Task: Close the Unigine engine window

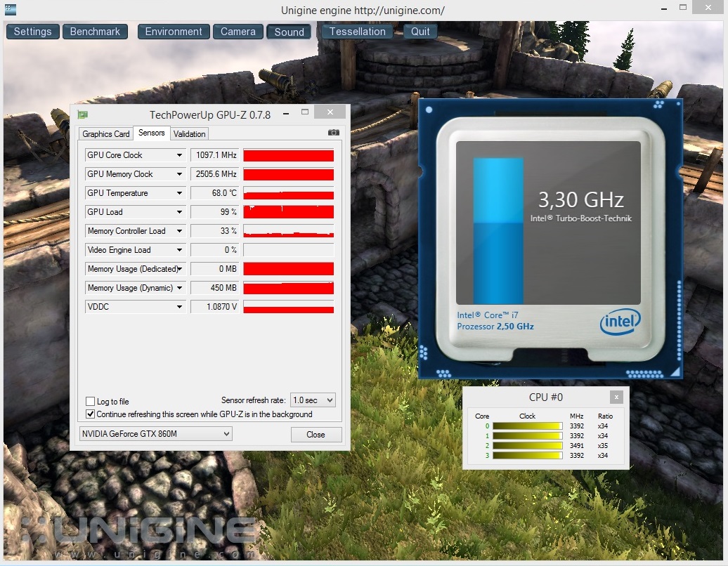Action: coord(708,7)
